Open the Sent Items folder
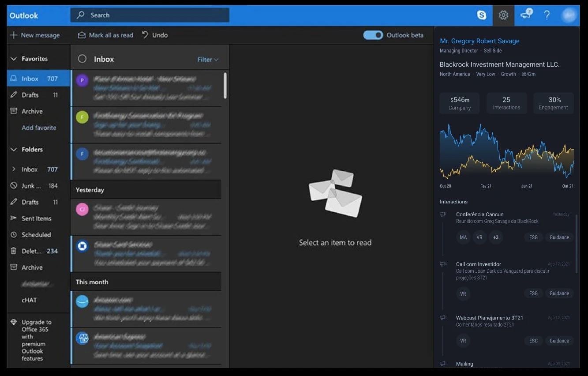588x376 pixels. (x=38, y=218)
